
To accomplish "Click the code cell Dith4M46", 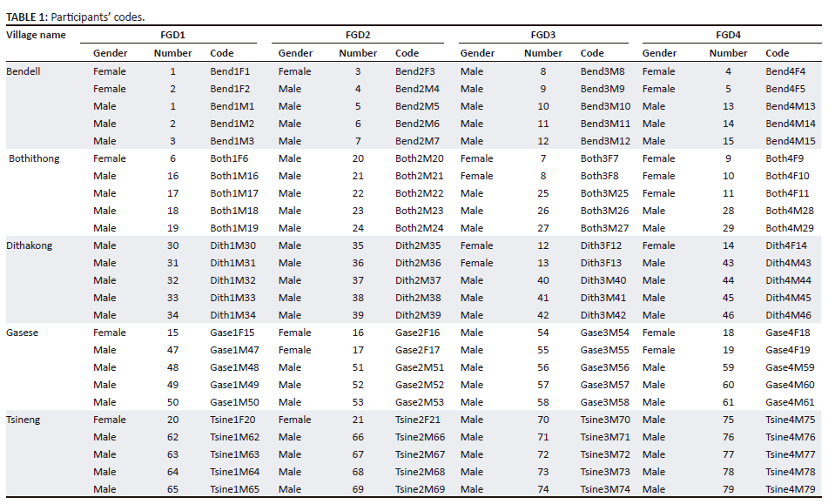I will (788, 315).
